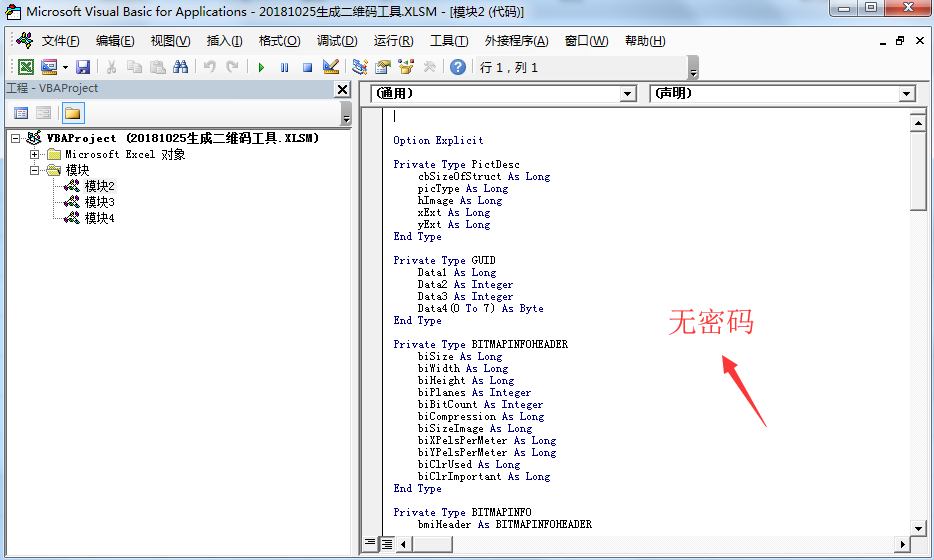Open the 视图(V) menu

pos(170,41)
